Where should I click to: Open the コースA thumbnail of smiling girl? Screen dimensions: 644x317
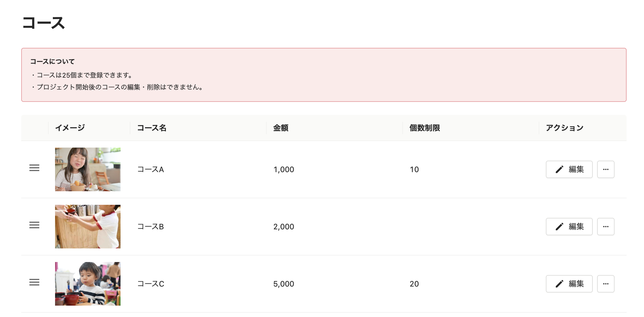point(88,169)
